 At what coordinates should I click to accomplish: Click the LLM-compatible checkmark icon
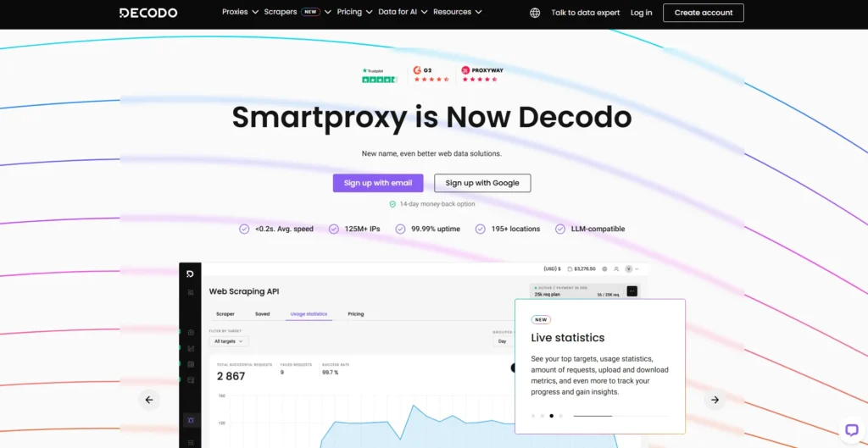560,229
